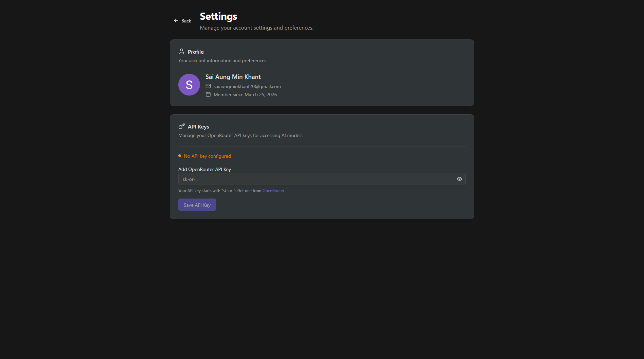Viewport: 644px width, 359px height.
Task: Click 'Manage your account settings' subtitle
Action: click(x=256, y=28)
